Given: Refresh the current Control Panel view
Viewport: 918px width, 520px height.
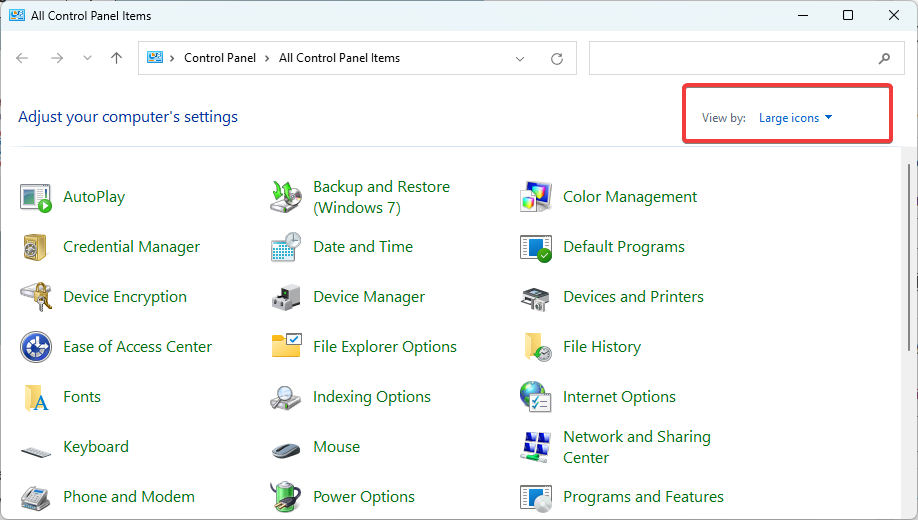Looking at the screenshot, I should click(557, 59).
